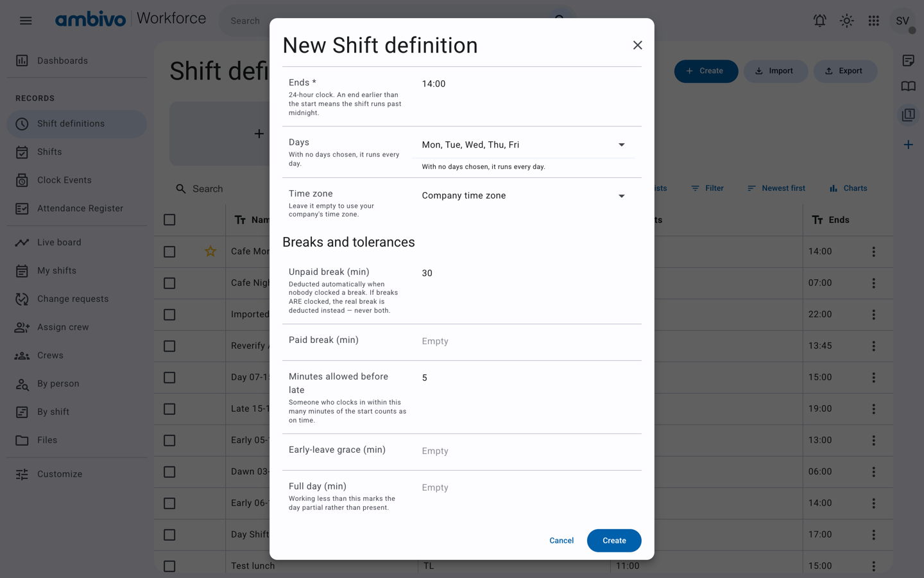Click the plus icon in right rail
Viewport: 924px width, 578px height.
click(908, 144)
